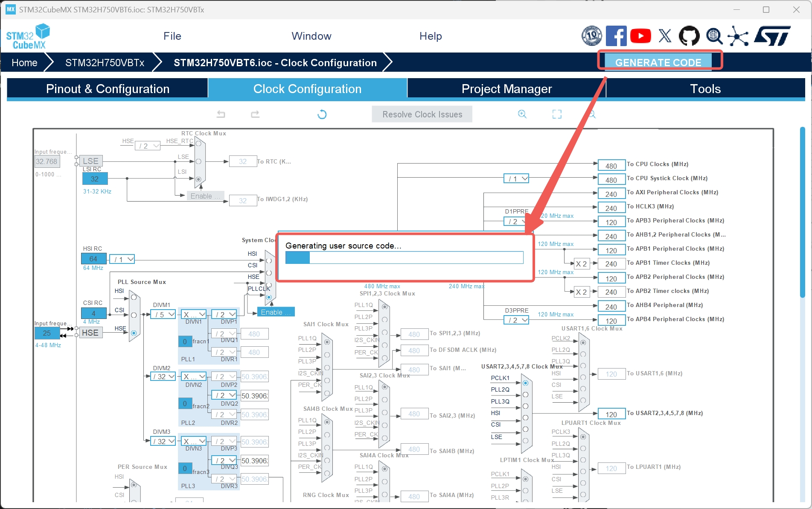
Task: Switch to Clock Configuration tab
Action: (307, 89)
